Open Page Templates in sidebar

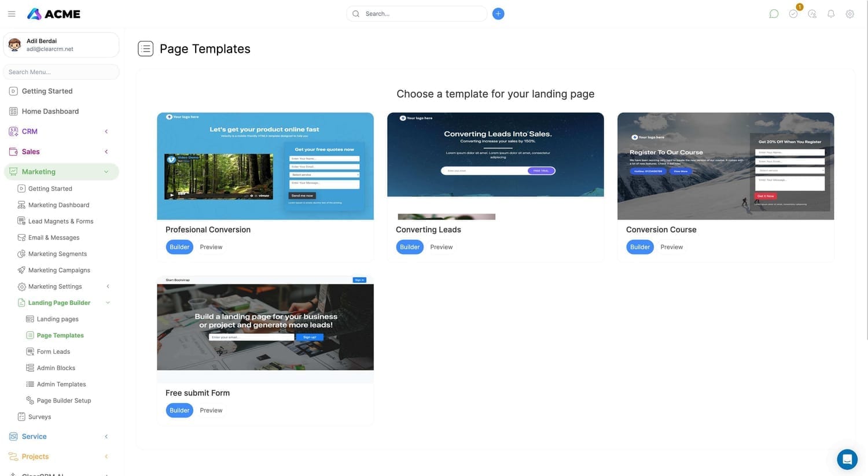tap(60, 335)
